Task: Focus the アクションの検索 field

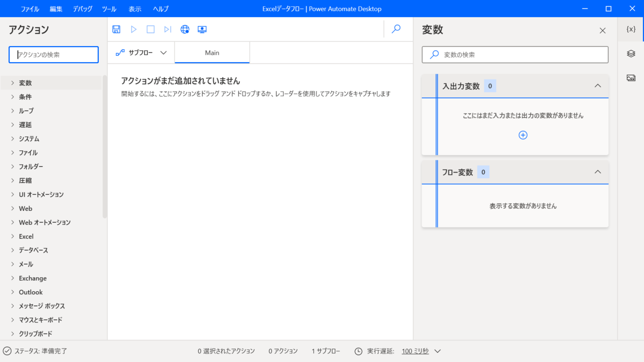Action: 54,55
